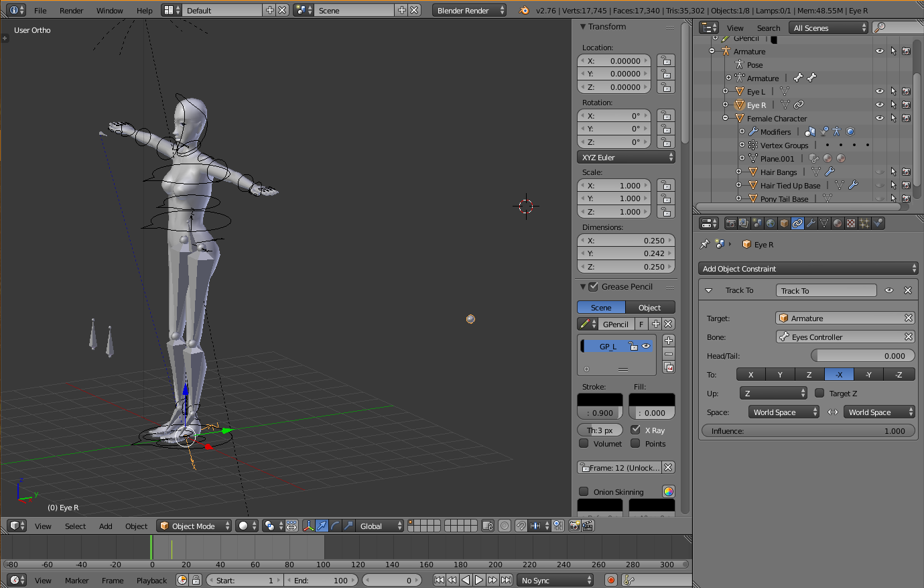Viewport: 924px width, 588px height.
Task: Play the animation forward
Action: (x=479, y=580)
